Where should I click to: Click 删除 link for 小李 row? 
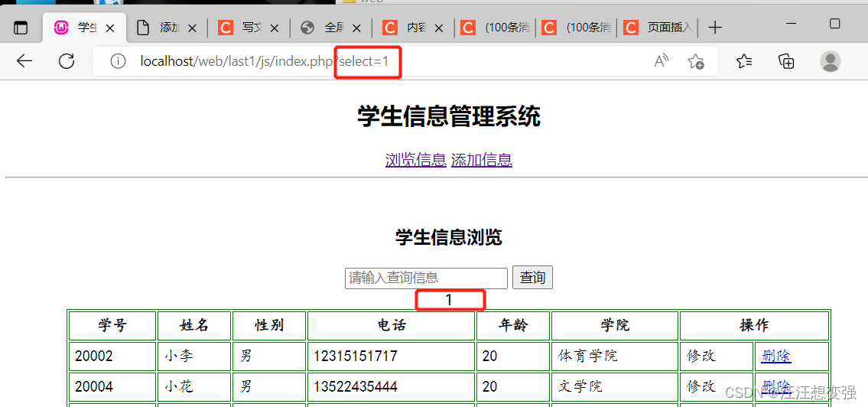(x=776, y=356)
